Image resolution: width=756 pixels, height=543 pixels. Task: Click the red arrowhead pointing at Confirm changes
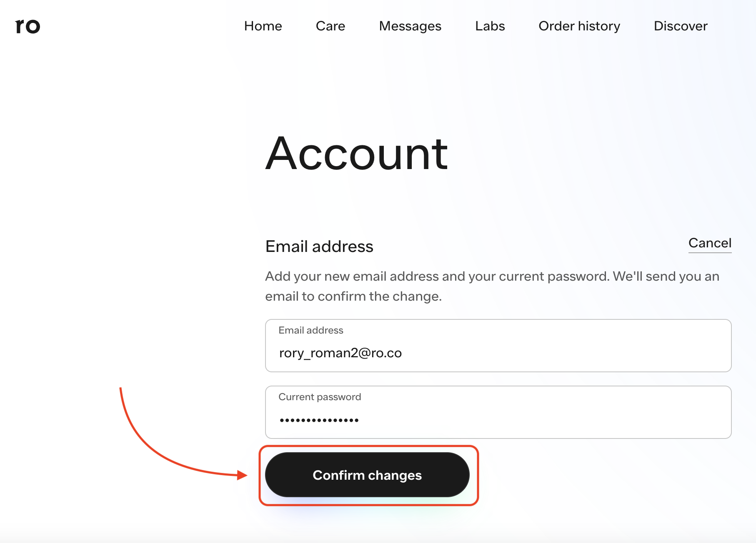pos(242,475)
